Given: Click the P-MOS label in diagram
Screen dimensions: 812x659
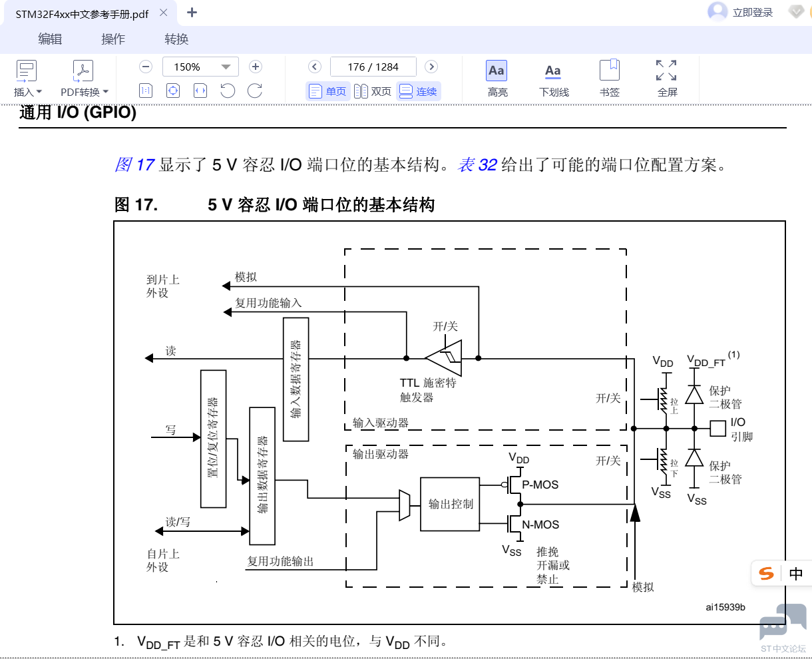Looking at the screenshot, I should 540,485.
